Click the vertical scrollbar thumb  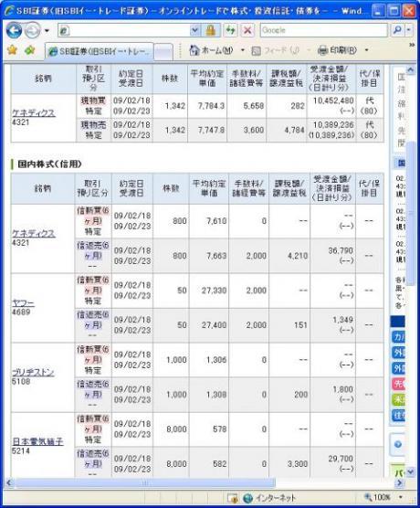pos(410,213)
